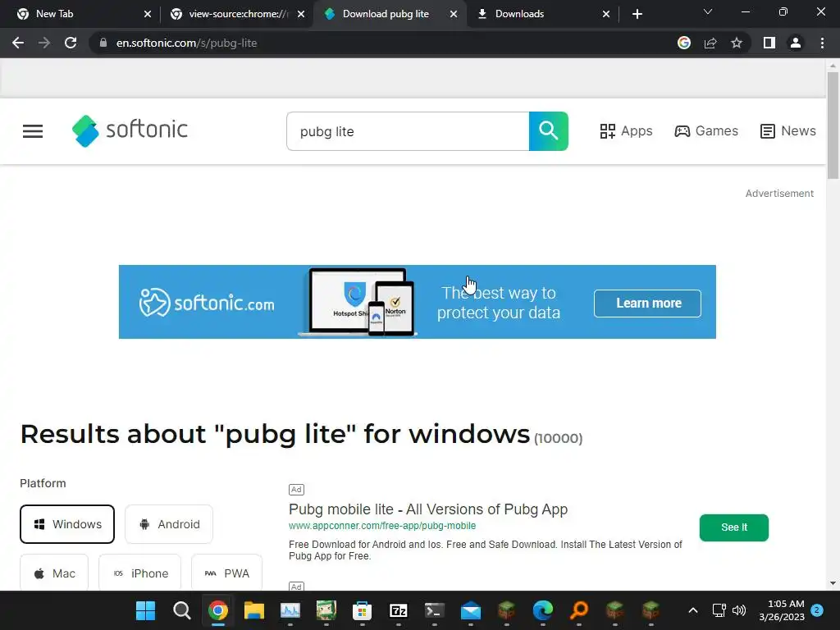Open Microsoft Store from taskbar
This screenshot has width=840, height=630.
tap(362, 610)
